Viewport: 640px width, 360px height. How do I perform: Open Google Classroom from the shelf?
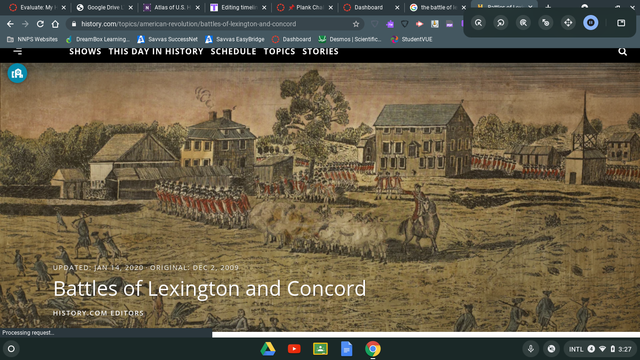coord(320,349)
